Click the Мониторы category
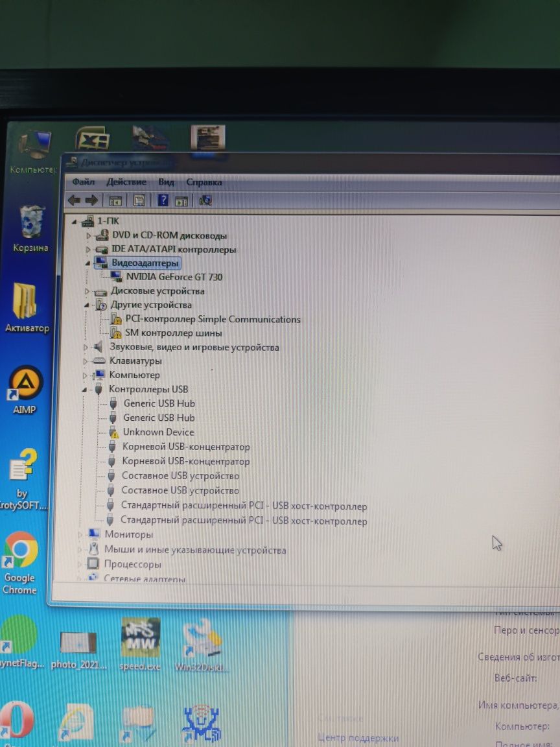The height and width of the screenshot is (747, 560). (x=128, y=534)
